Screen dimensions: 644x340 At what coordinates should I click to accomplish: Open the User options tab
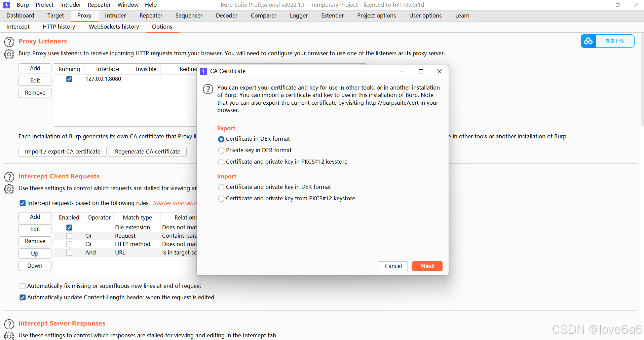point(425,15)
